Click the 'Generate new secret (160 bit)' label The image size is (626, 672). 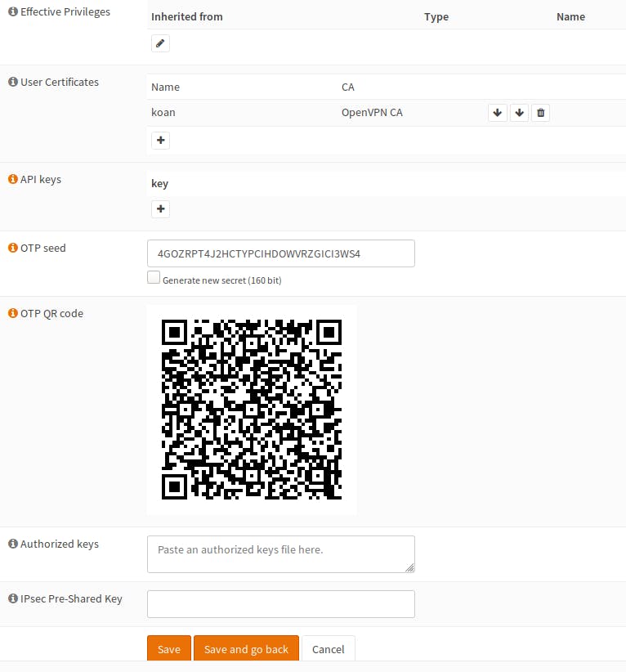pyautogui.click(x=222, y=280)
